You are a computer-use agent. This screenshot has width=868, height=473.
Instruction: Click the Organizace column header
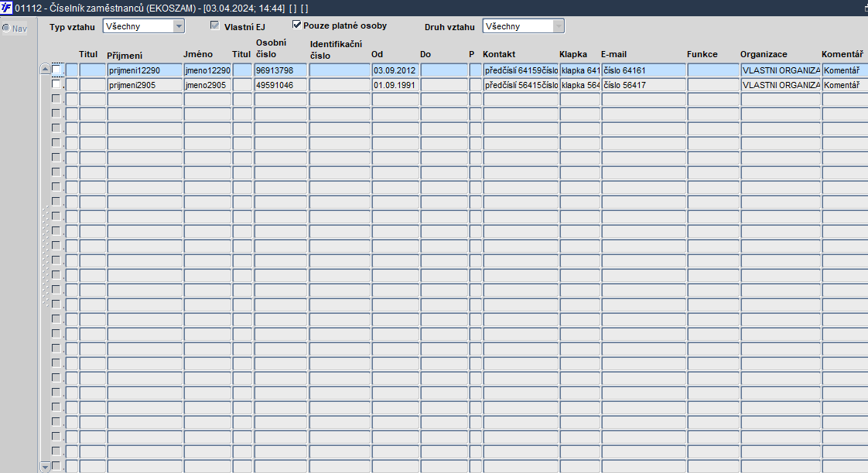764,54
